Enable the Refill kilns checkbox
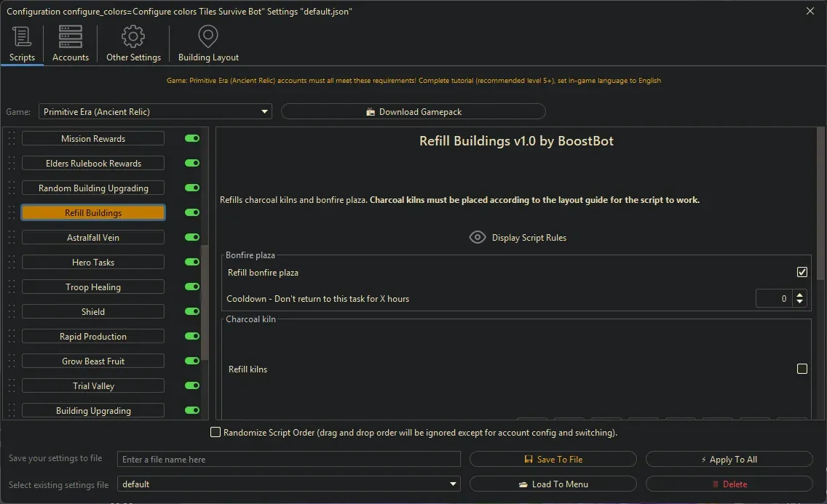This screenshot has width=827, height=504. [802, 369]
